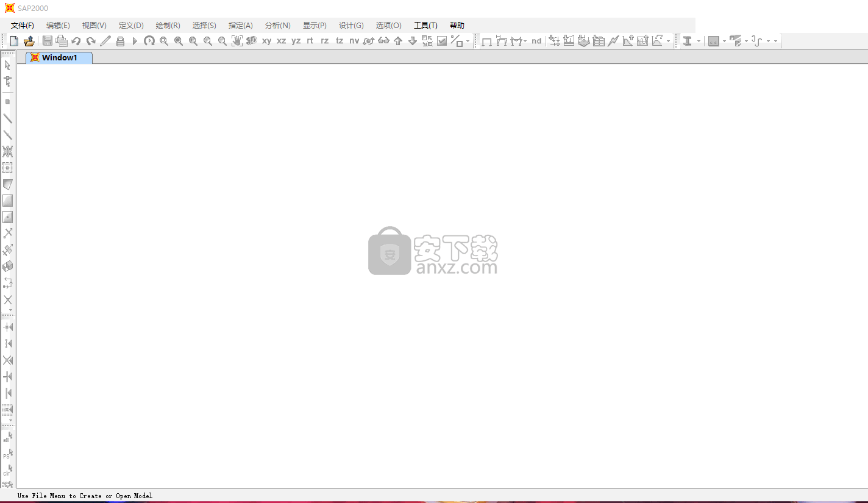Redo the last undone action

(x=91, y=41)
